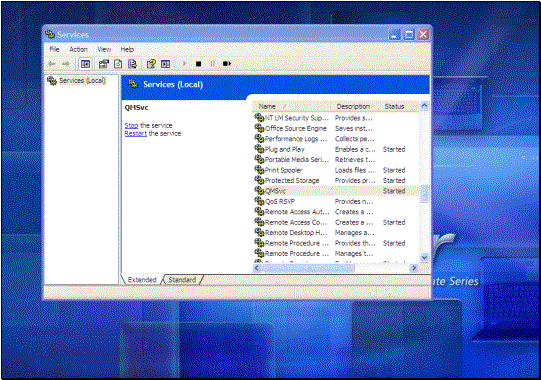Click the horizontal scrollbar right arrow
The height and width of the screenshot is (380, 541).
(414, 268)
